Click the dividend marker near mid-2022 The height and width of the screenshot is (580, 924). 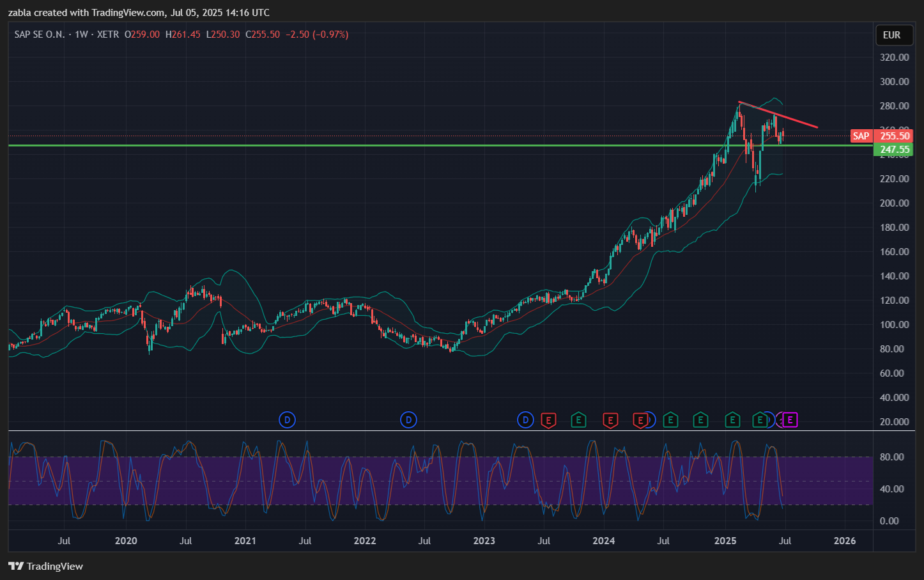click(x=408, y=420)
